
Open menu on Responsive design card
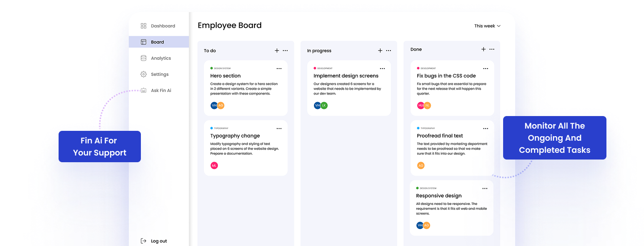pyautogui.click(x=485, y=189)
